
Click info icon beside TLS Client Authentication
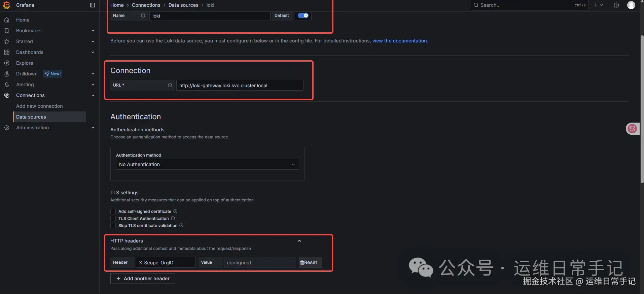pos(173,218)
